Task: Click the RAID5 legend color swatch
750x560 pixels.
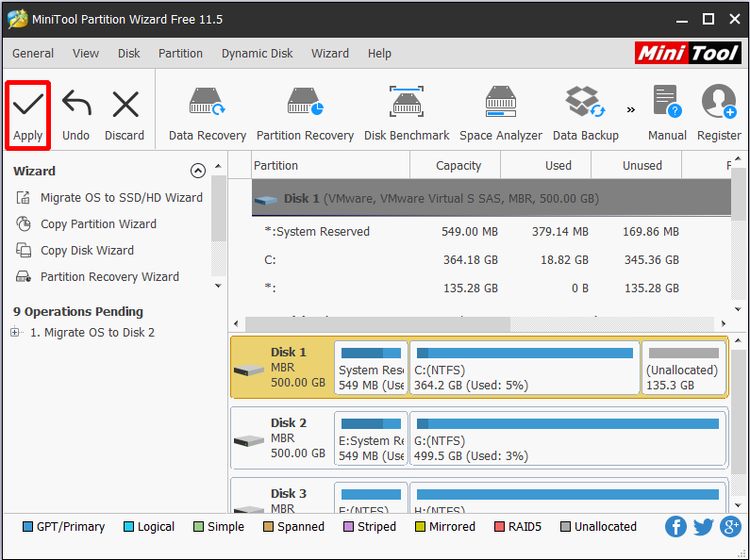Action: [x=499, y=527]
